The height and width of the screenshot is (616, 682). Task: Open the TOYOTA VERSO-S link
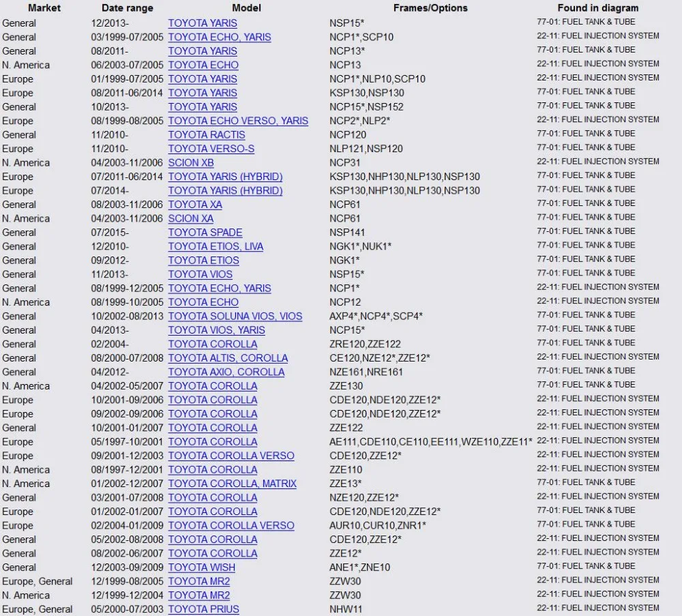coord(211,149)
